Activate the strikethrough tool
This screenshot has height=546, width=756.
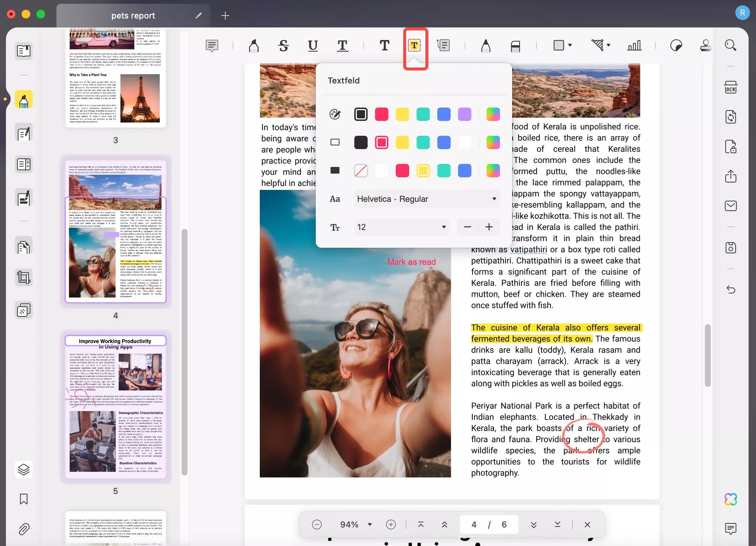point(283,46)
